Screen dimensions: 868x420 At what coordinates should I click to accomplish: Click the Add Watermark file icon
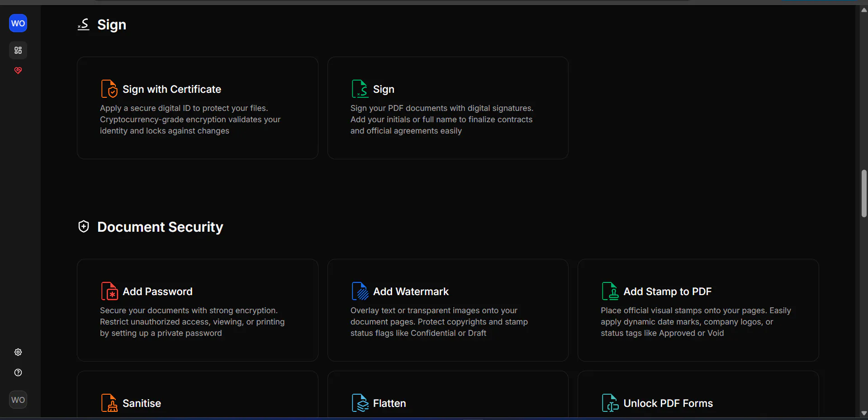(360, 291)
